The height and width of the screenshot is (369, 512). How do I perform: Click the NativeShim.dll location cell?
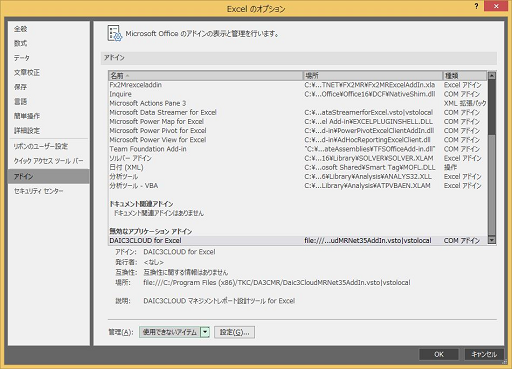(370, 94)
